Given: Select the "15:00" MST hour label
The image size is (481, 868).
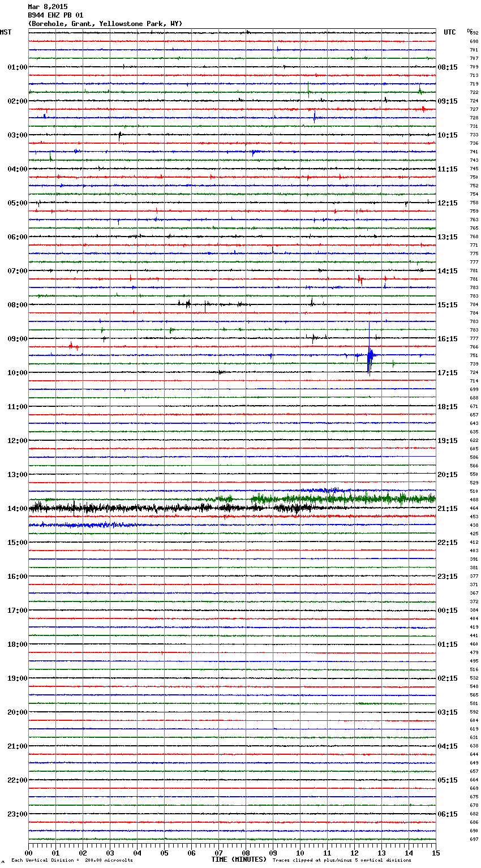Looking at the screenshot, I should tap(18, 543).
